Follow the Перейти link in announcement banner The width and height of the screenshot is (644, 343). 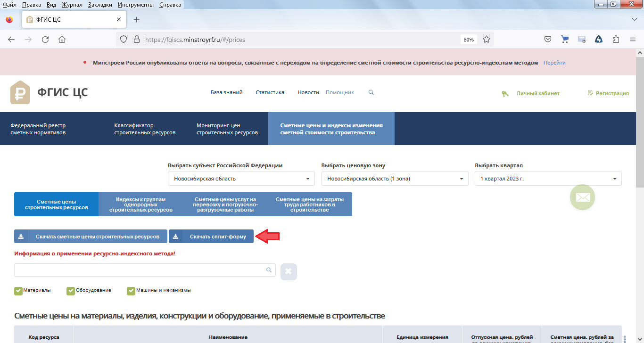pyautogui.click(x=554, y=63)
